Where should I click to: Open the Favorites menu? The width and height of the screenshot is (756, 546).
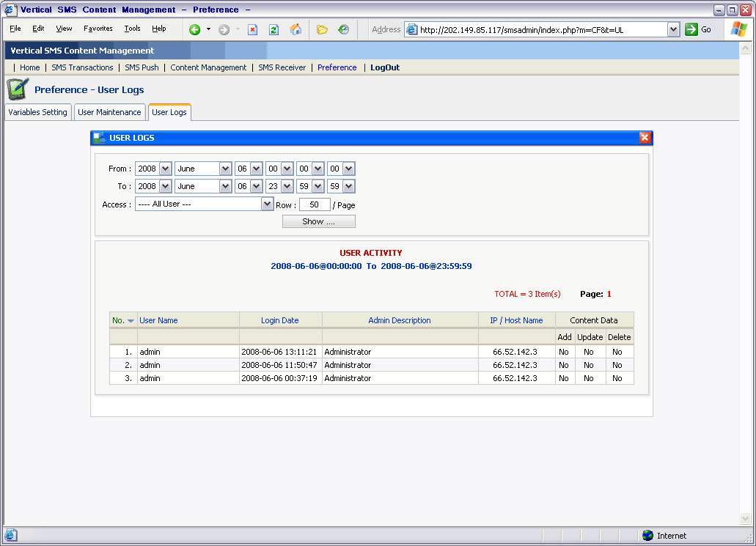[98, 29]
